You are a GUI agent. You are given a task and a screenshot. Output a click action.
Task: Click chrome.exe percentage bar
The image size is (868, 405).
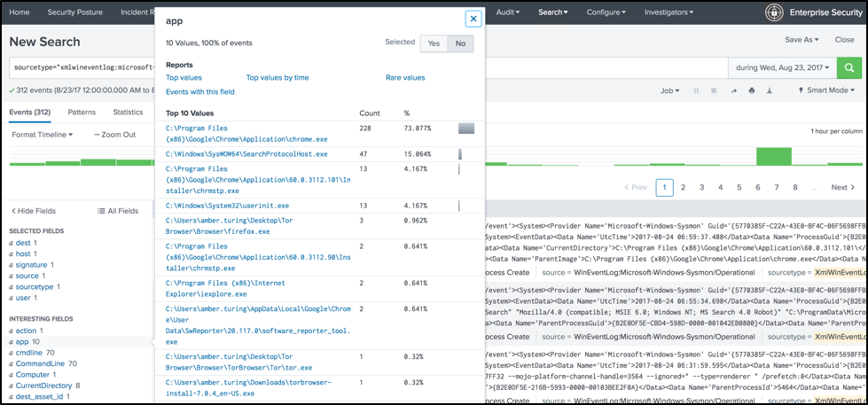tap(466, 129)
